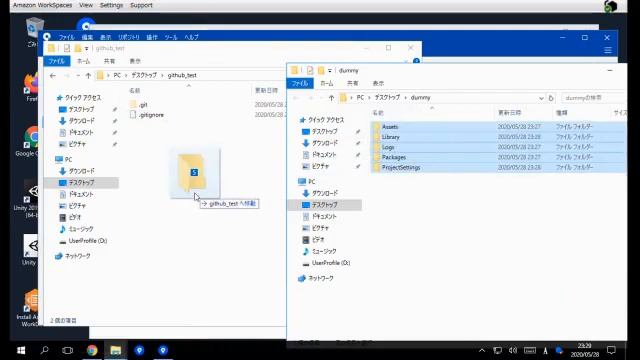Click taskbar clock showing 23:29

(584, 351)
